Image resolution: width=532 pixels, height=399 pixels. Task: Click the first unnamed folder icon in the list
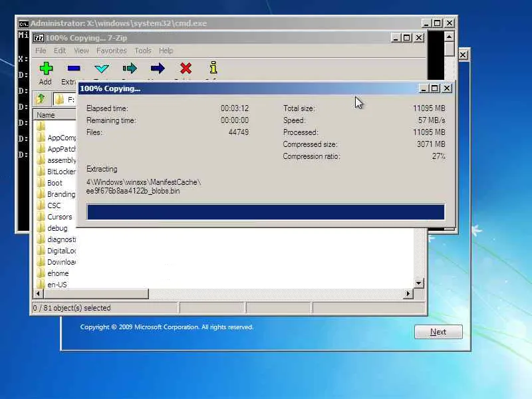coord(41,126)
